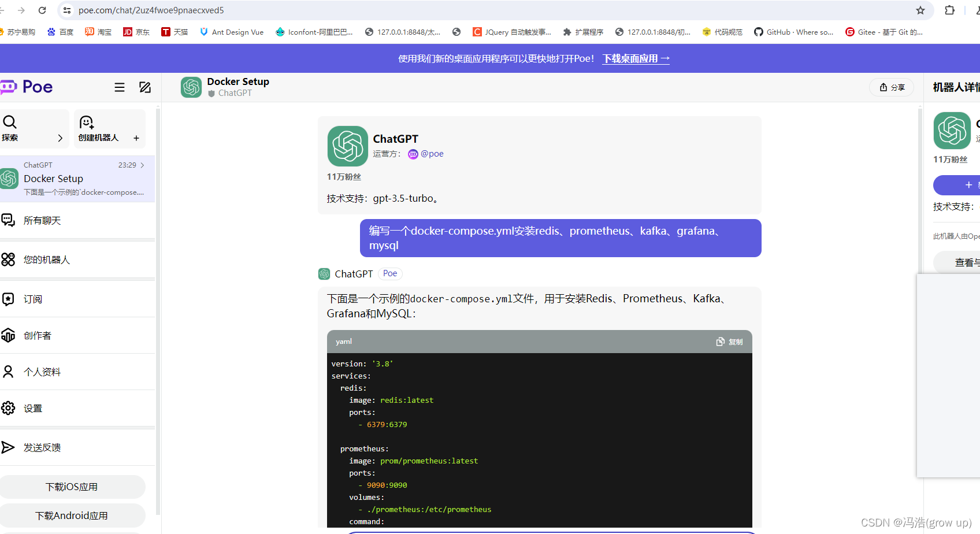Click the large ChatGPT bot avatar card
This screenshot has width=980, height=534.
coord(348,146)
